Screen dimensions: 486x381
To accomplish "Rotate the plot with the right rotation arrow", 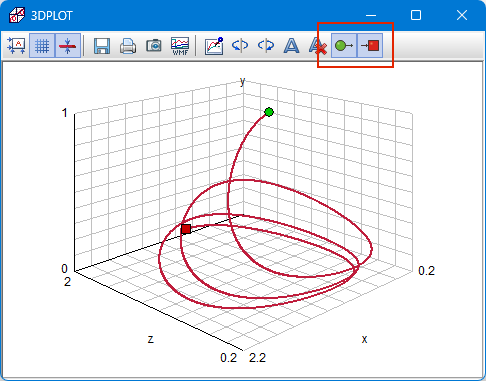I will [x=266, y=45].
